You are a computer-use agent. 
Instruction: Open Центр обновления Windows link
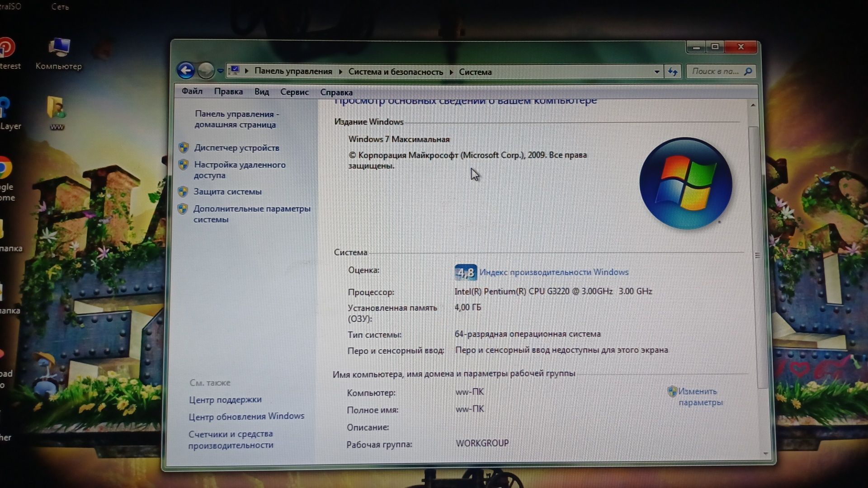coord(246,417)
